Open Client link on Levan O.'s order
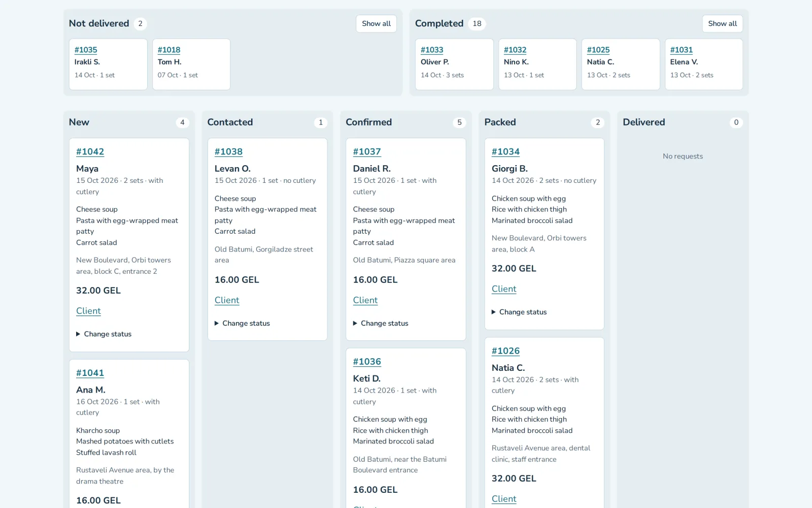The image size is (812, 508). click(x=227, y=300)
